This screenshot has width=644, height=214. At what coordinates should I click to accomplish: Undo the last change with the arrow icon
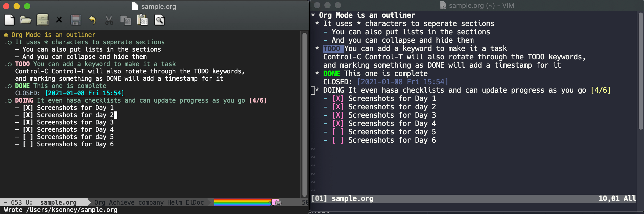pyautogui.click(x=92, y=20)
